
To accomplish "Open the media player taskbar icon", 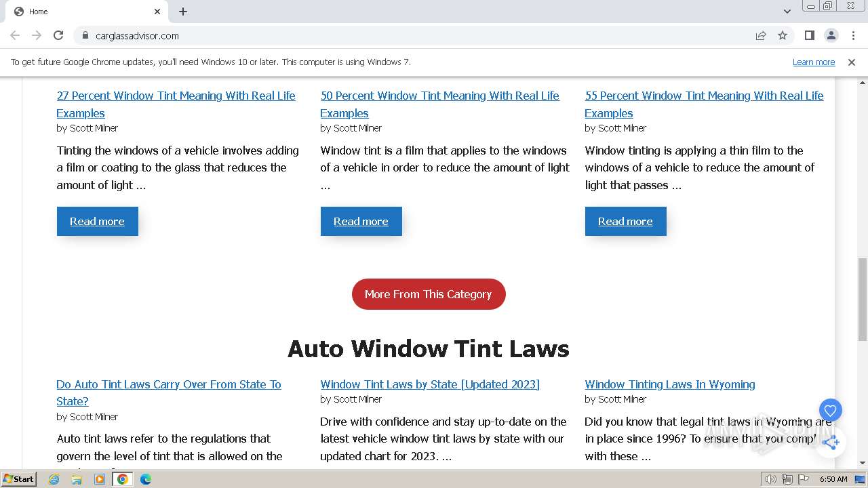I will [x=100, y=479].
